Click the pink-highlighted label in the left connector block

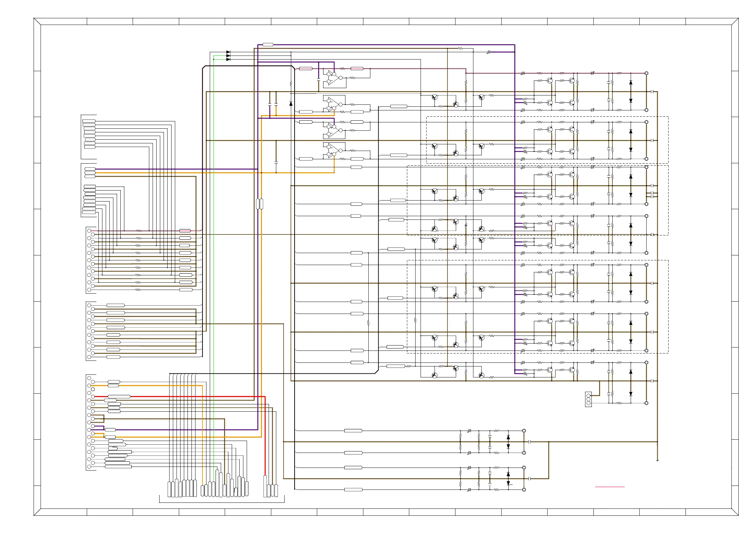[185, 231]
